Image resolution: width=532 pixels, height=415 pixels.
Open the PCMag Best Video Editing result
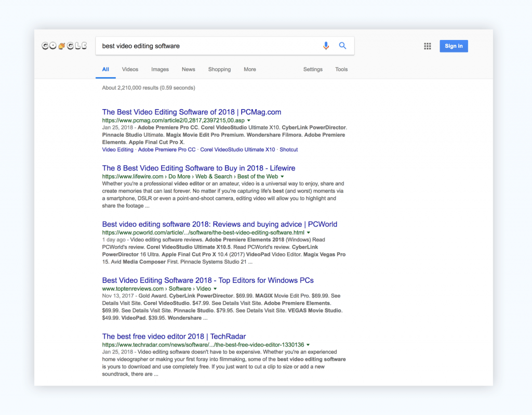click(x=192, y=112)
